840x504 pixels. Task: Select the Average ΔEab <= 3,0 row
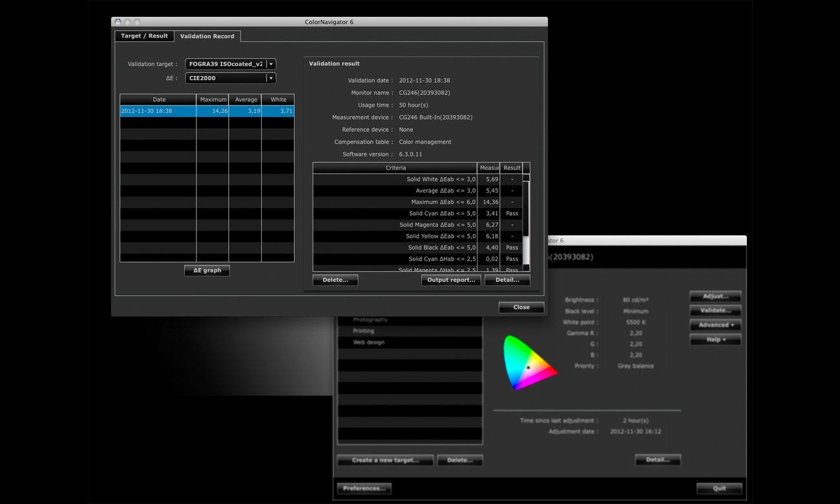click(418, 191)
